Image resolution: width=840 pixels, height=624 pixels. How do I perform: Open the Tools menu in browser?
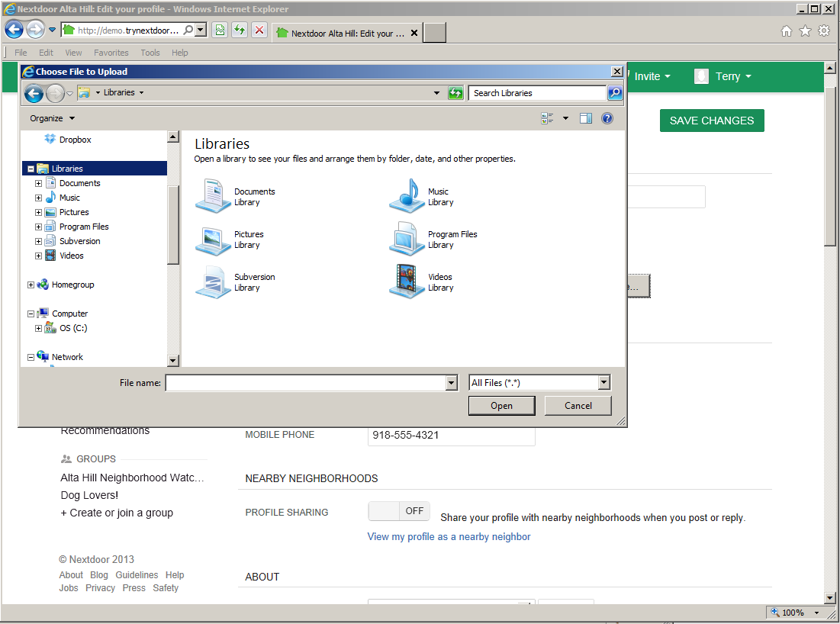[150, 53]
